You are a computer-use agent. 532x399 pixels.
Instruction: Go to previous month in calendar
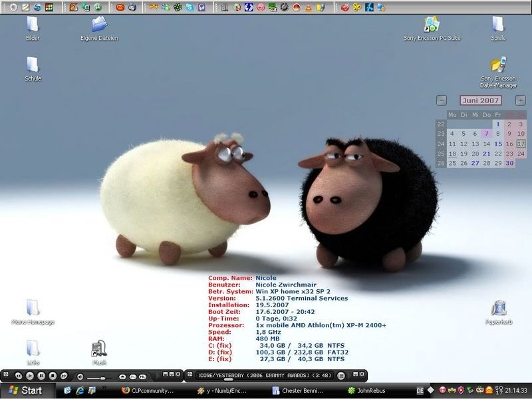[x=441, y=100]
